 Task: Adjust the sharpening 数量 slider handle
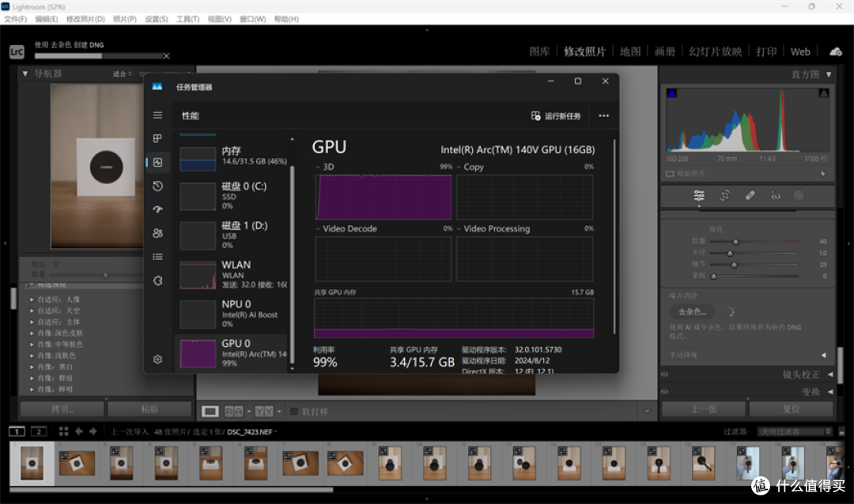pyautogui.click(x=735, y=242)
